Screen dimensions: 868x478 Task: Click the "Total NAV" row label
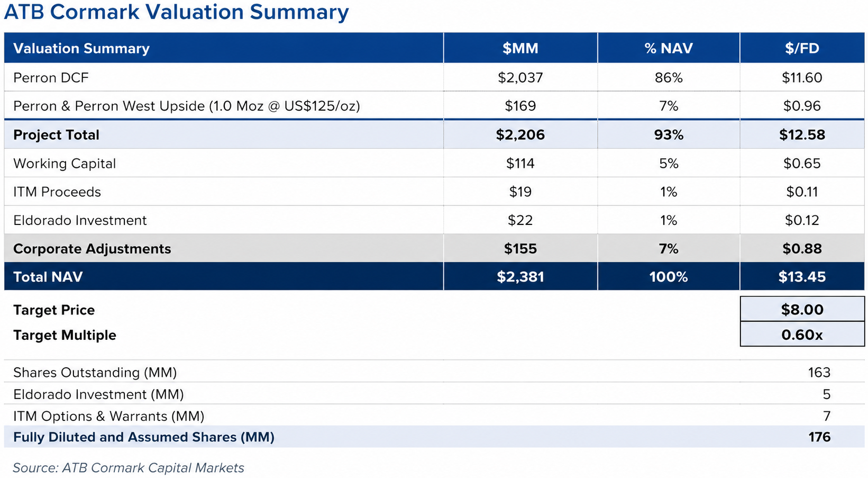click(x=48, y=277)
